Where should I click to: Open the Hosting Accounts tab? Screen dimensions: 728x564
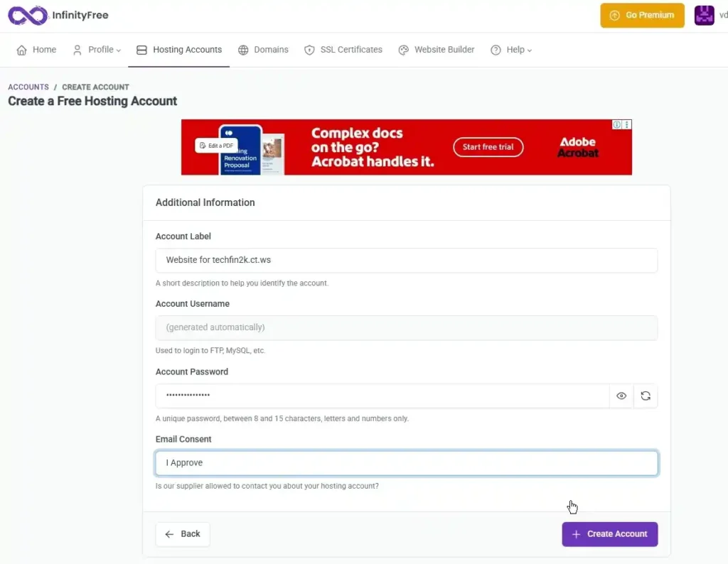click(x=178, y=50)
